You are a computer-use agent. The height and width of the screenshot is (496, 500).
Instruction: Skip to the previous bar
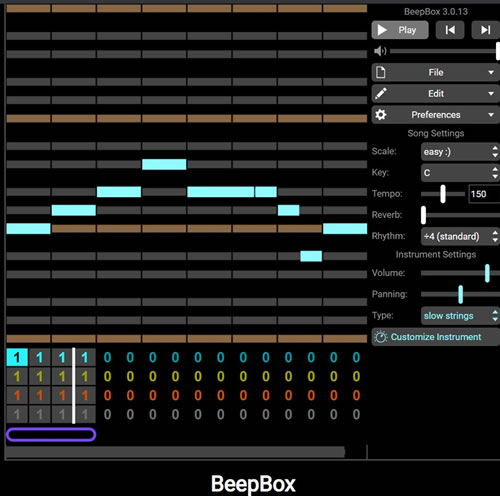[x=450, y=30]
